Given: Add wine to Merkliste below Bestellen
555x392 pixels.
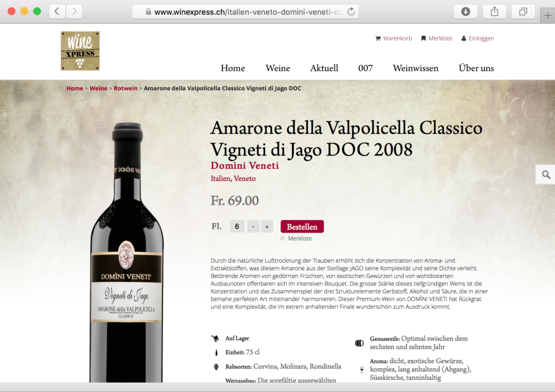Looking at the screenshot, I should [x=296, y=239].
